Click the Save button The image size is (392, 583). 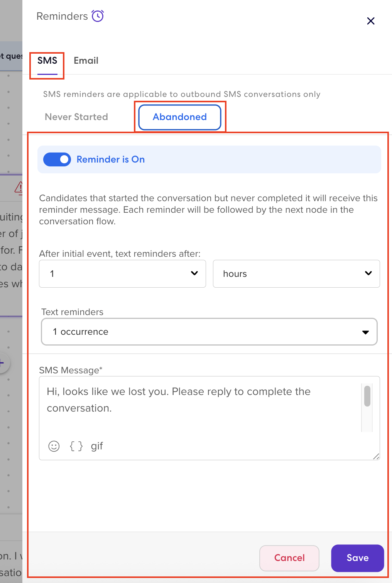[357, 558]
